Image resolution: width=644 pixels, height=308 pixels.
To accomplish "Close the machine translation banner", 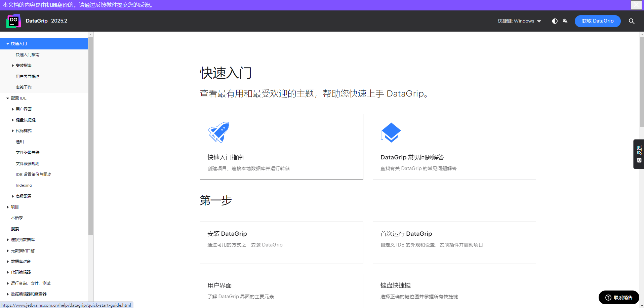I will pos(636,5).
